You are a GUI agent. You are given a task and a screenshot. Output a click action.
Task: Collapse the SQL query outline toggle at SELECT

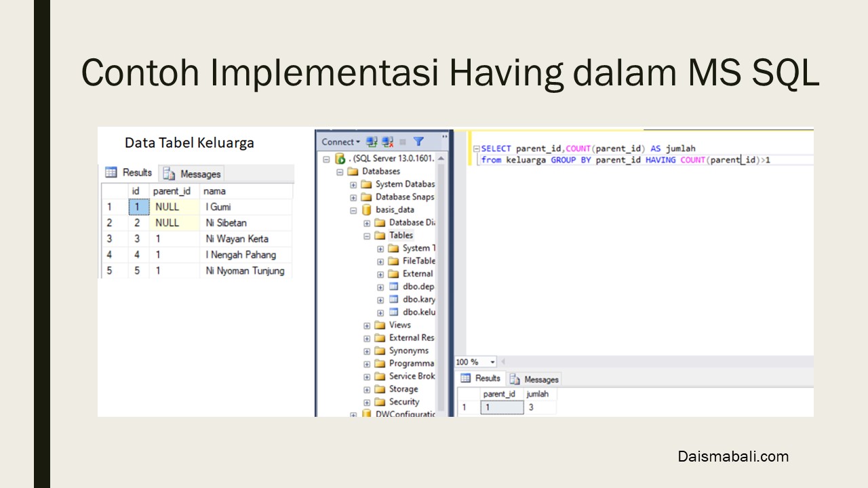[476, 148]
